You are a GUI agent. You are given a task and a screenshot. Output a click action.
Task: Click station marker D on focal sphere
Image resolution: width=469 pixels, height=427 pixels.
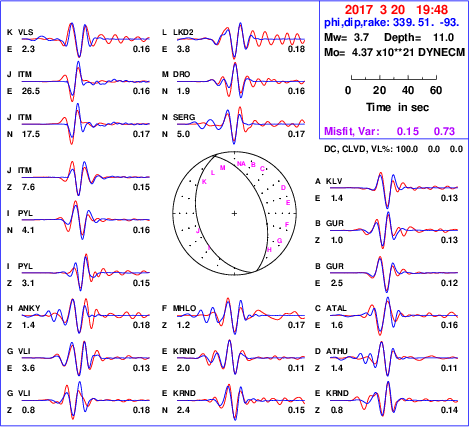(x=283, y=188)
